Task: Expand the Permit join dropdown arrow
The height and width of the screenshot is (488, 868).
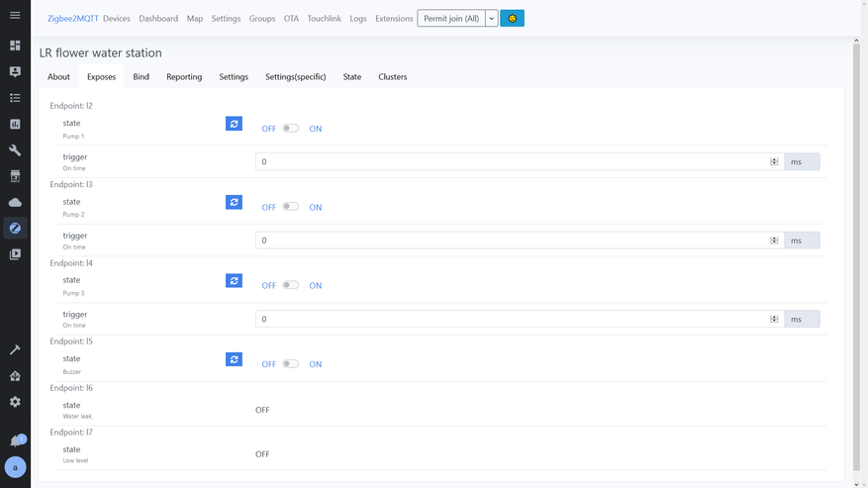Action: 491,19
